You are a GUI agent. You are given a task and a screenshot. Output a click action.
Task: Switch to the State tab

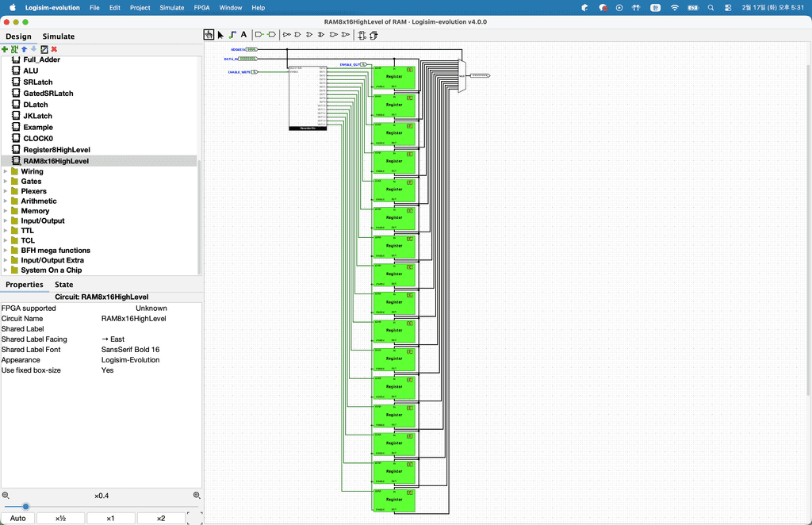63,285
